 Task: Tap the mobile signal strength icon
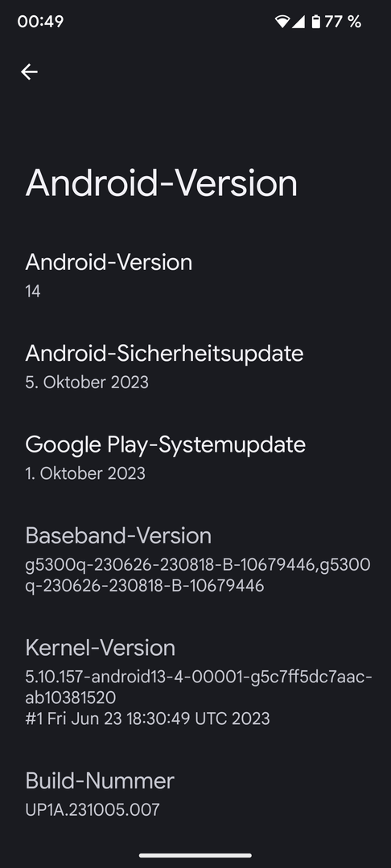click(298, 22)
